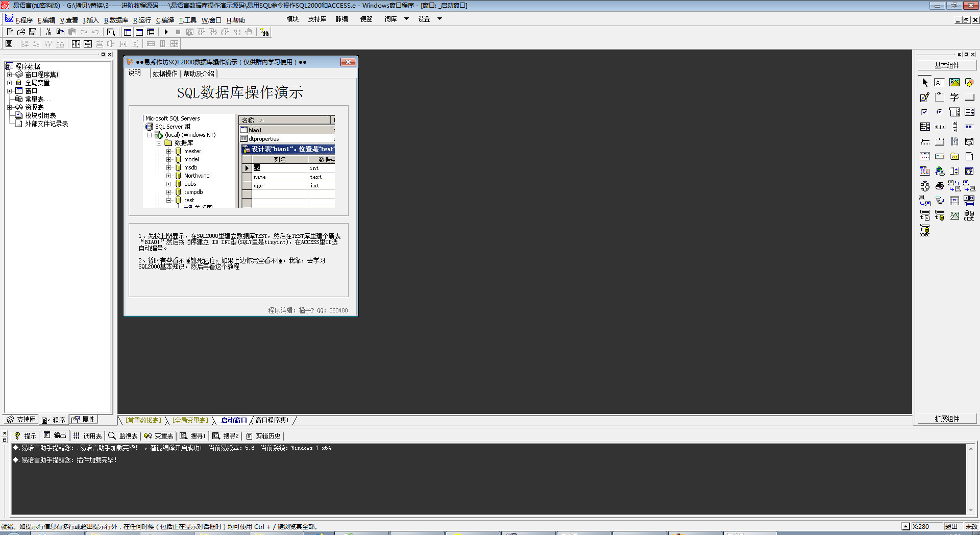Switch to 帮助及介绍 tab in the form
980x535 pixels.
click(x=199, y=74)
